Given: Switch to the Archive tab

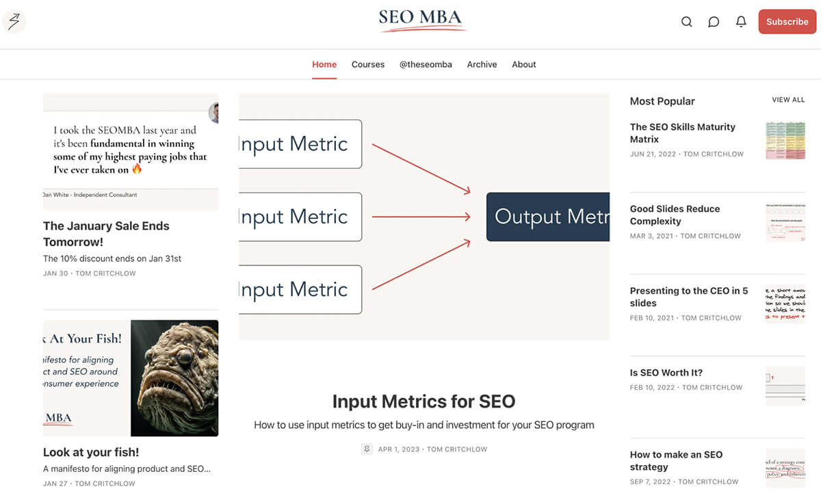Looking at the screenshot, I should click(x=482, y=64).
